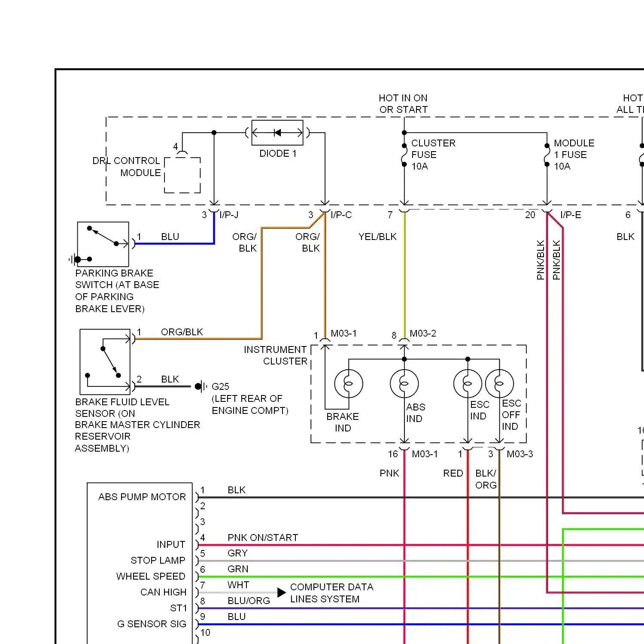Click the "STOP LAMP" pin label
Image resolution: width=644 pixels, height=644 pixels.
coord(158,560)
